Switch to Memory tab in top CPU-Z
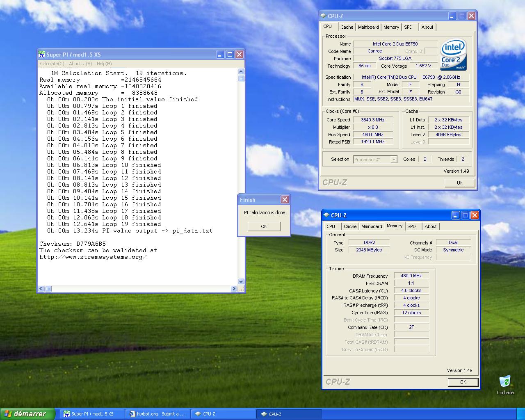This screenshot has width=525, height=420. [x=391, y=27]
